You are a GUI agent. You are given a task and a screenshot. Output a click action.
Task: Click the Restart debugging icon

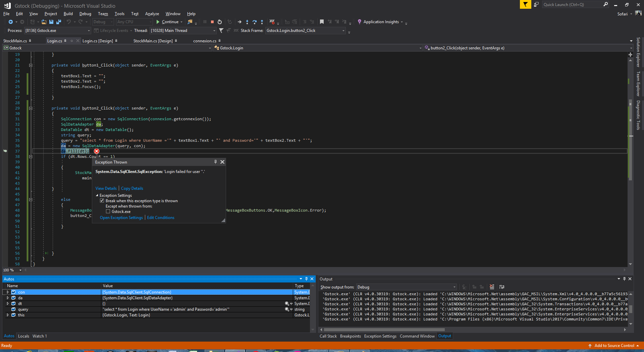point(220,22)
